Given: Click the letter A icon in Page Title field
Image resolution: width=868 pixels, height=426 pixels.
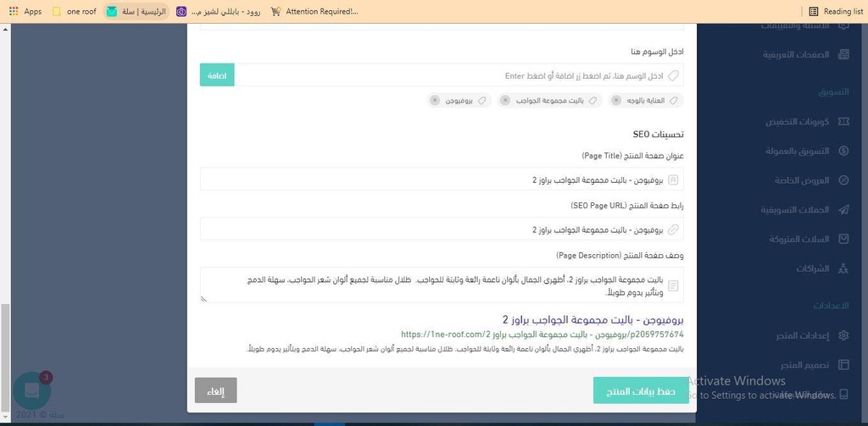Looking at the screenshot, I should (674, 180).
